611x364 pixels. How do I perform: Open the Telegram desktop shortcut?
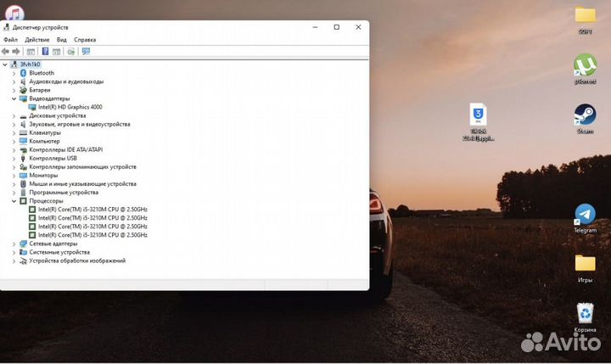(x=585, y=218)
